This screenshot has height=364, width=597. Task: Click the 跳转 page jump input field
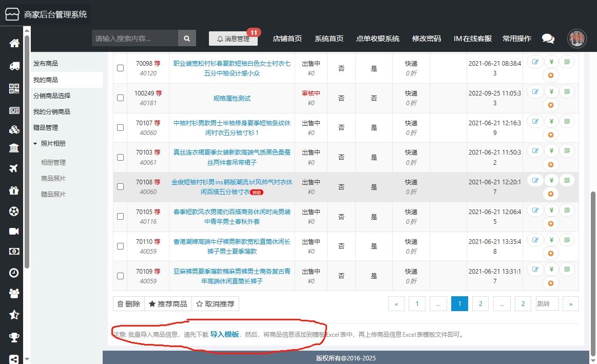[547, 304]
